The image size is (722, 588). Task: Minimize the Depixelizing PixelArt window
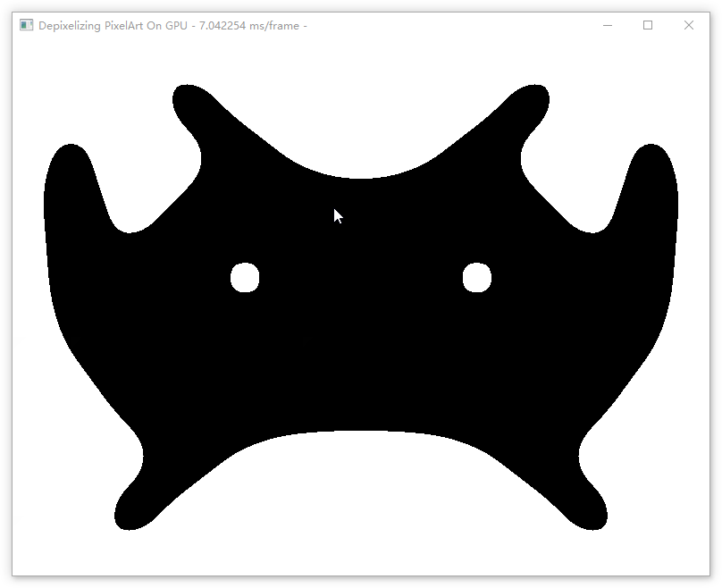coord(608,25)
